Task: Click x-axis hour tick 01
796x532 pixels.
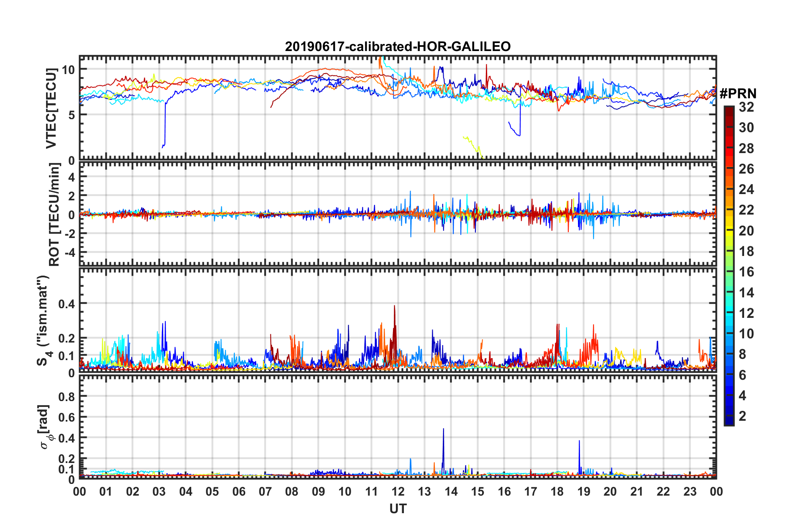Action: click(106, 491)
